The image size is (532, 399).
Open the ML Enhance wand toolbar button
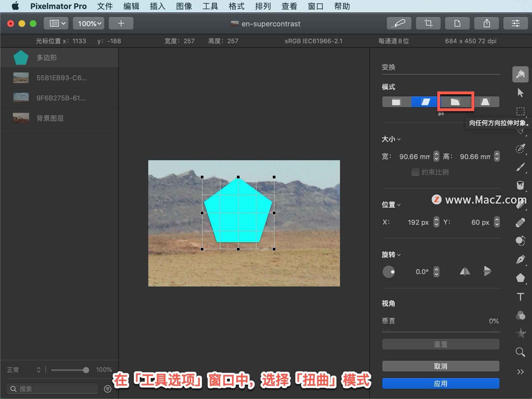(x=399, y=23)
